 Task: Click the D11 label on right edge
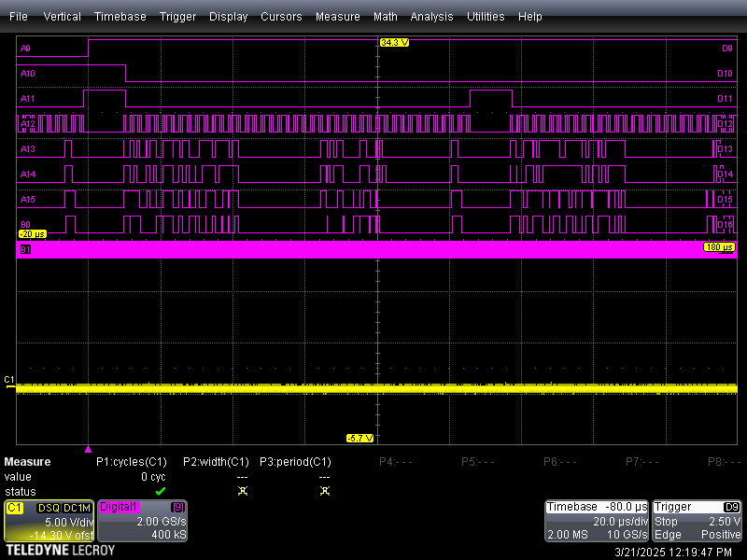pos(725,99)
